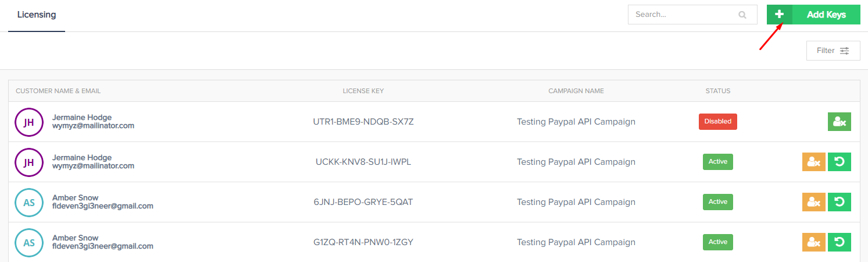Click the red Disabled status badge
The width and height of the screenshot is (868, 262).
point(717,122)
